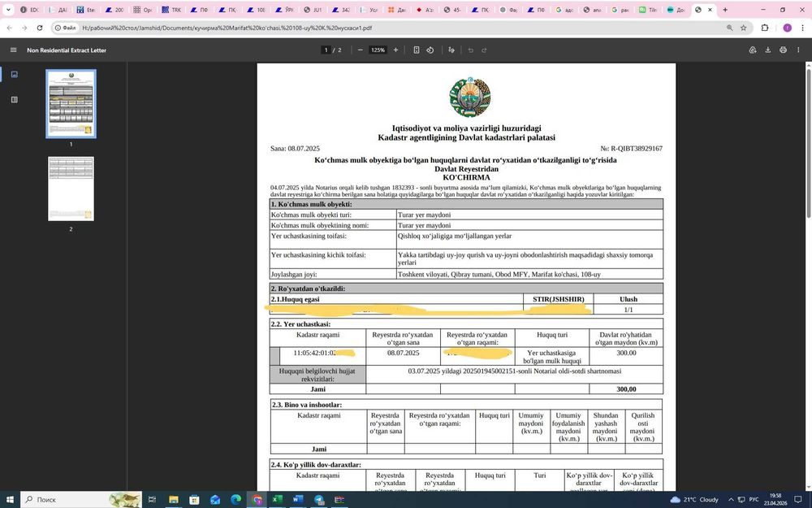The height and width of the screenshot is (508, 812).
Task: Bookmark this page with star icon
Action: [x=744, y=28]
